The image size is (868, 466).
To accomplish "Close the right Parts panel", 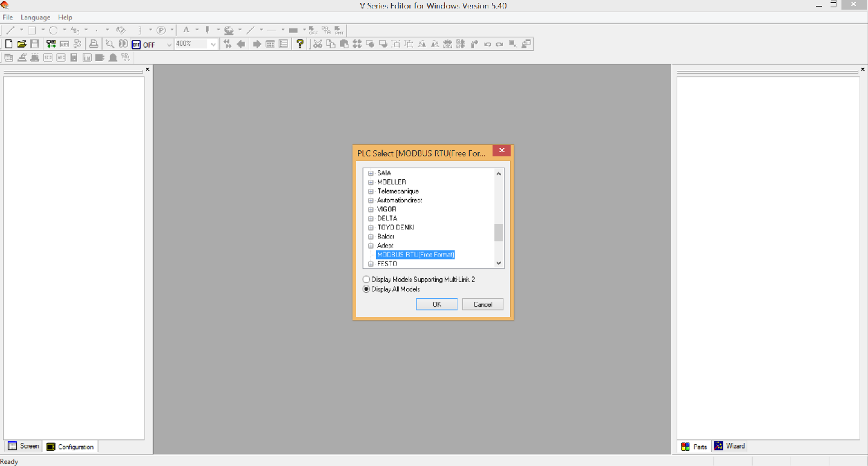I will [x=863, y=69].
